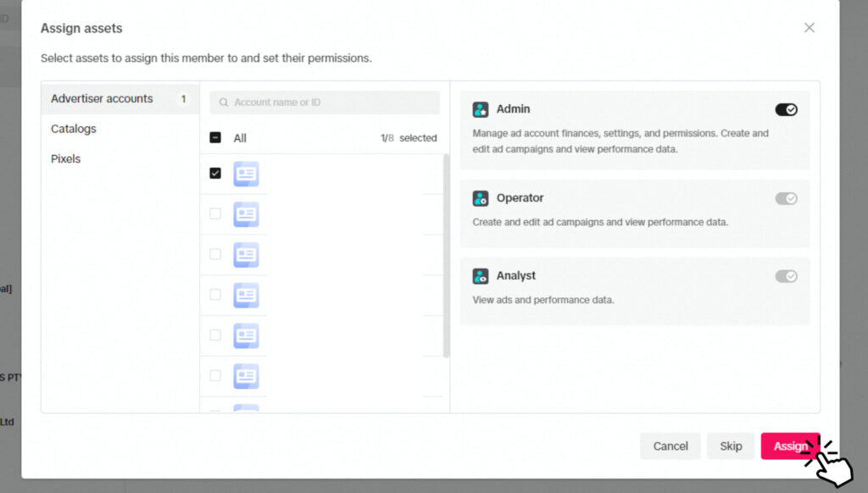Toggle the Analyst permission switch
Image resolution: width=868 pixels, height=493 pixels.
pyautogui.click(x=786, y=276)
